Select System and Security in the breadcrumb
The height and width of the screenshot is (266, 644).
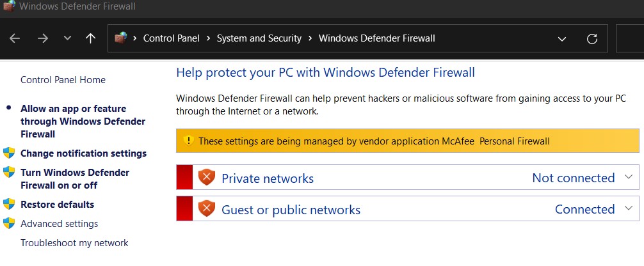259,38
